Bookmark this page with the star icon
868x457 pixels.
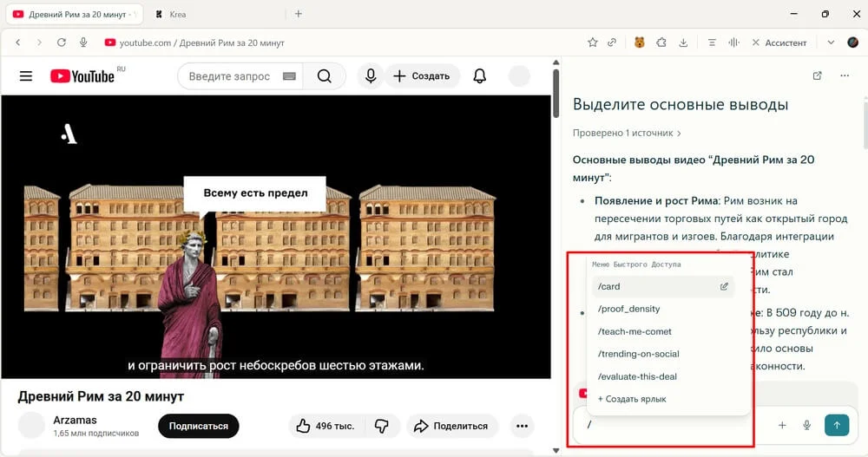point(593,42)
